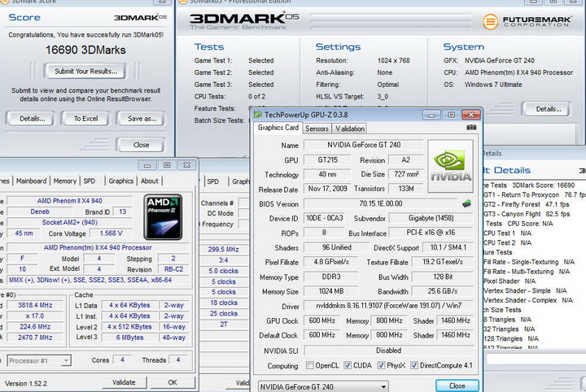
Task: Click the Subvendor Gigabyte (1458) field
Action: click(x=431, y=218)
